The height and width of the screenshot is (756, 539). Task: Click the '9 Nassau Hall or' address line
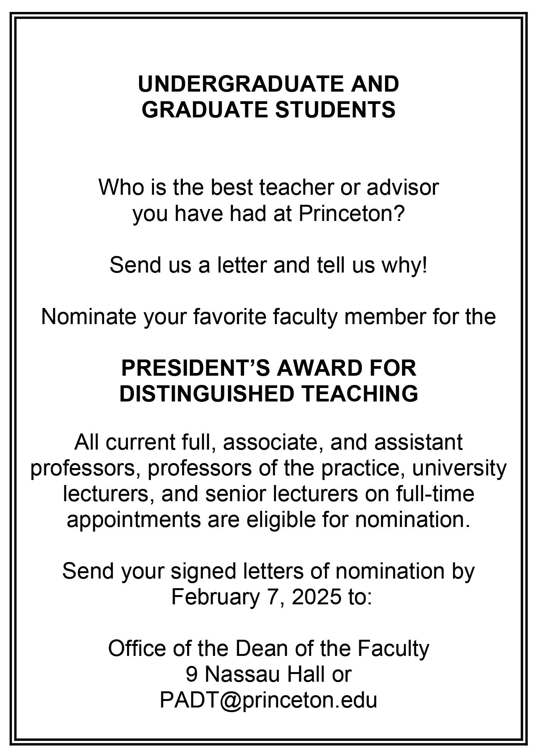pyautogui.click(x=269, y=674)
